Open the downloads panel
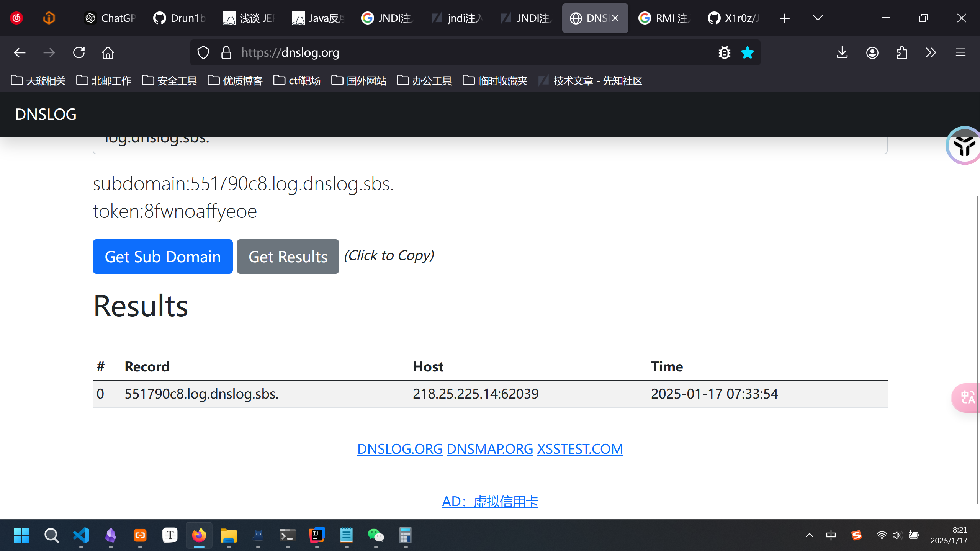This screenshot has width=980, height=551. (842, 52)
